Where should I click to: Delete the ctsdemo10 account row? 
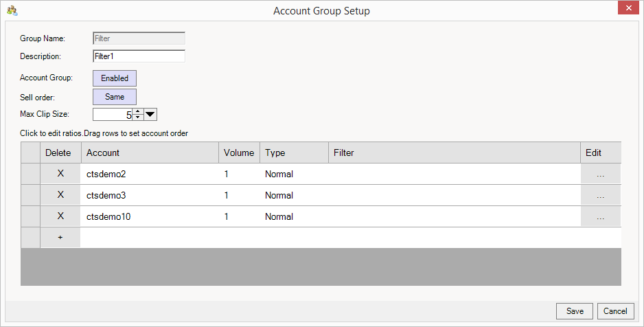click(60, 216)
